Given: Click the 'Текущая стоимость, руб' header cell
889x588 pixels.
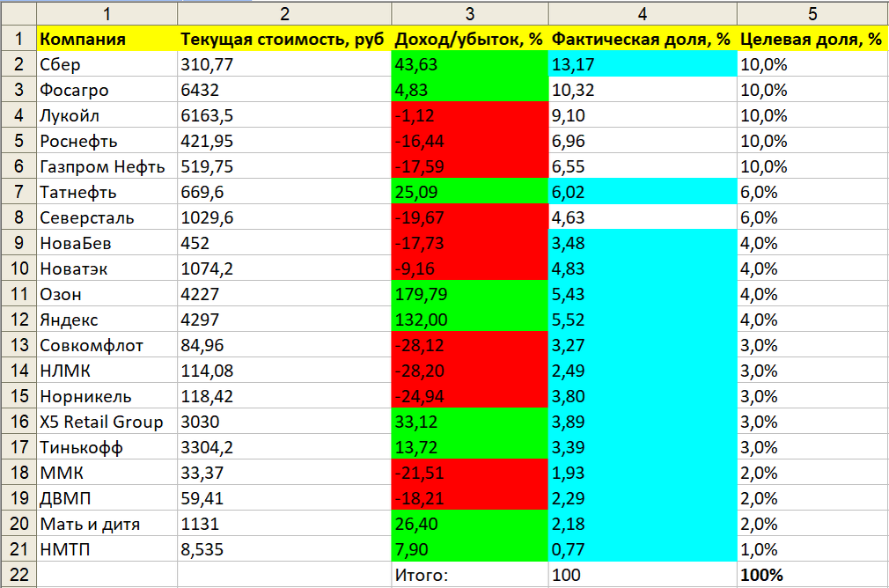Looking at the screenshot, I should [x=284, y=39].
